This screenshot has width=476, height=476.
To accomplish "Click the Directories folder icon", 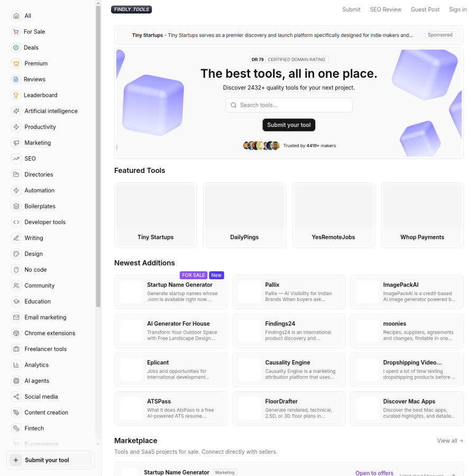I will 16,175.
